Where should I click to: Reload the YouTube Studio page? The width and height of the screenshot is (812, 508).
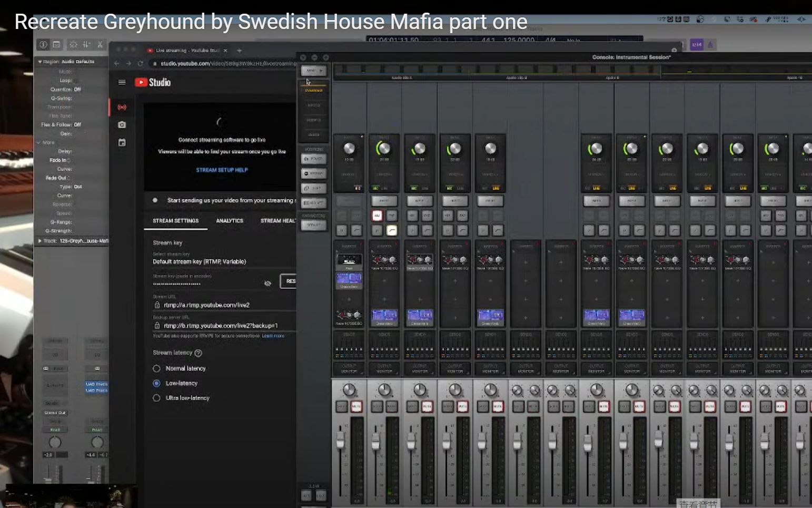(x=141, y=63)
